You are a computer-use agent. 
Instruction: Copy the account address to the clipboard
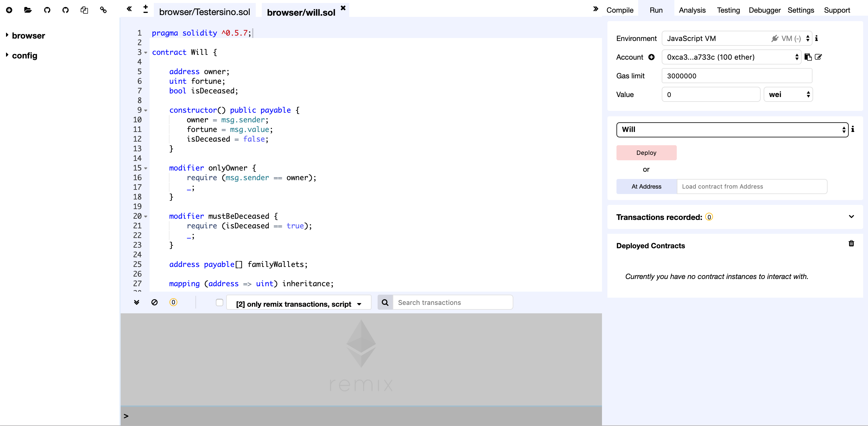tap(808, 57)
